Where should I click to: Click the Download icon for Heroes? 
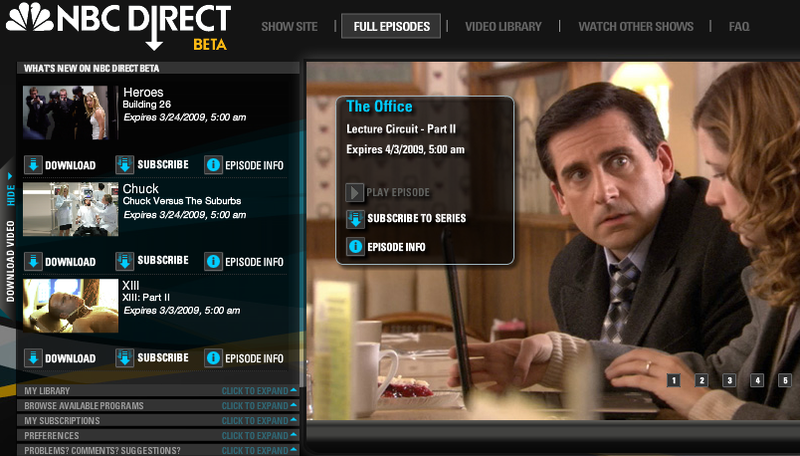tap(33, 165)
